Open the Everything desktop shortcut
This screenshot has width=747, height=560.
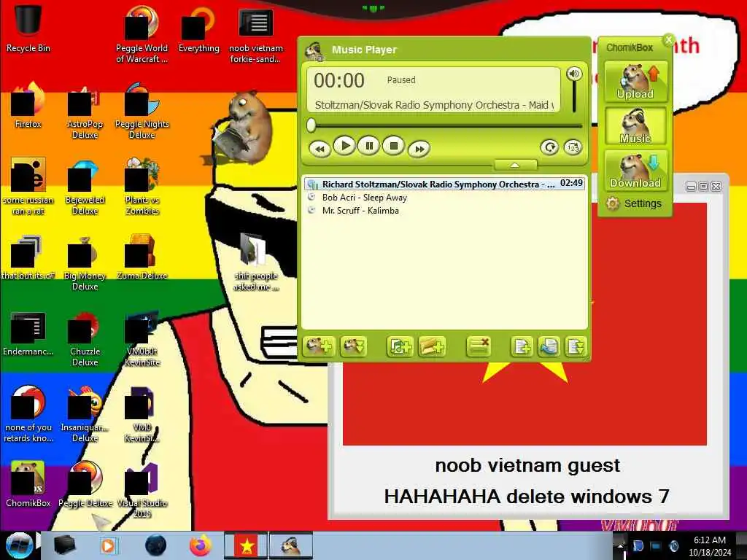coord(198,28)
